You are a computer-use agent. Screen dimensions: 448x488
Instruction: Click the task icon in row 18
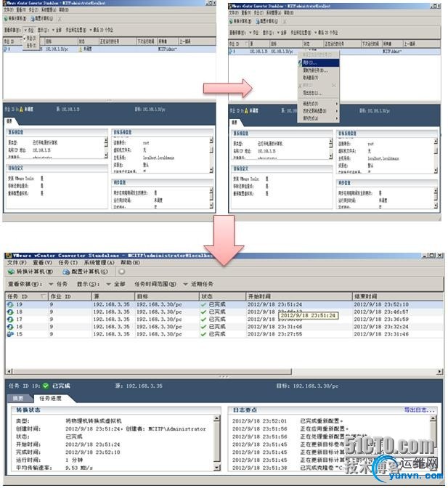tap(10, 312)
